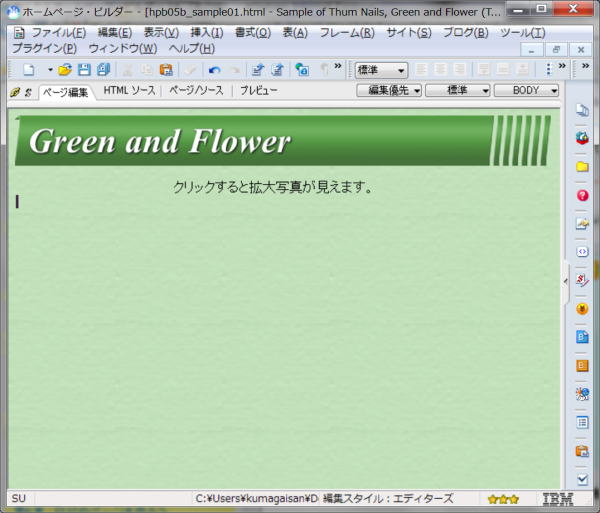
Task: Switch to the ページ/ソース tab
Action: (196, 91)
